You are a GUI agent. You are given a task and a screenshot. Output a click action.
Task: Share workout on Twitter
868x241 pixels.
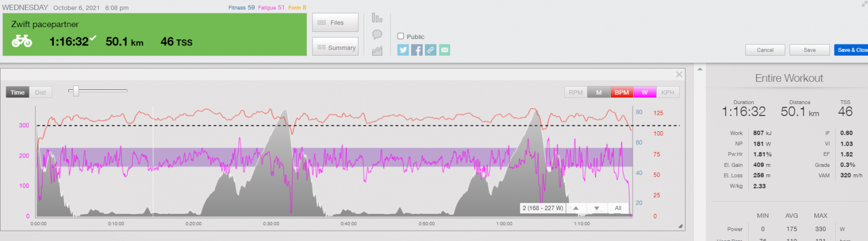coord(403,50)
